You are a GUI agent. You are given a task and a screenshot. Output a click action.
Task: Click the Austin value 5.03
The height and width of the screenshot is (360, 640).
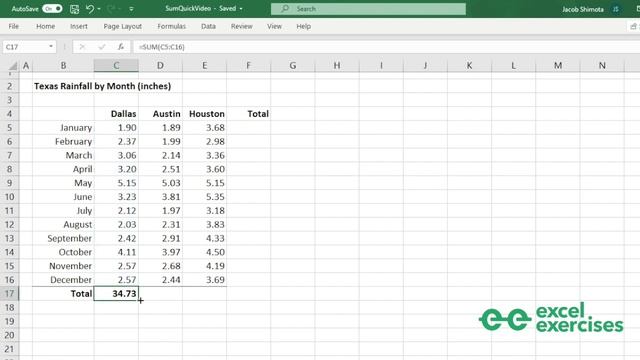pos(160,183)
